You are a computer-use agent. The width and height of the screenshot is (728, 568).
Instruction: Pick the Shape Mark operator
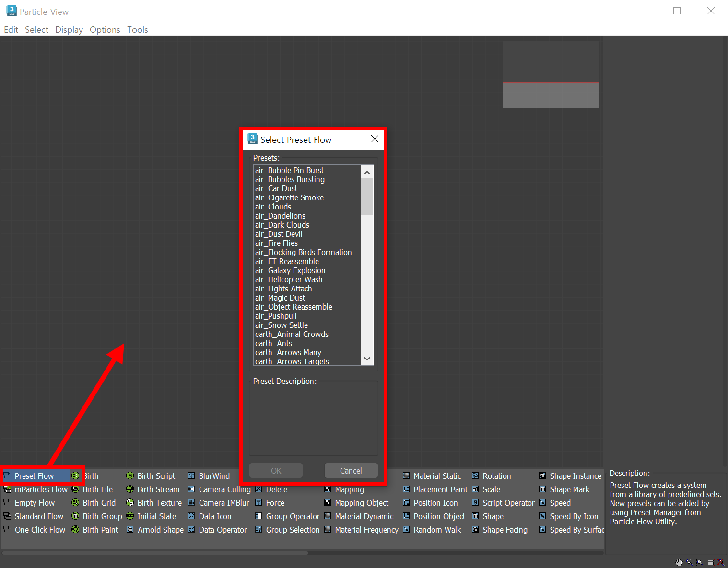click(x=564, y=489)
